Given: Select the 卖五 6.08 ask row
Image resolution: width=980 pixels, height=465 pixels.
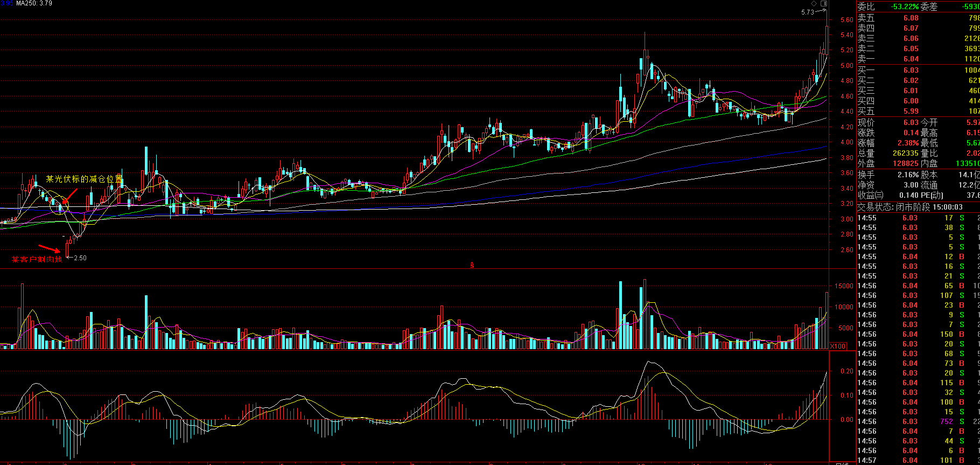Looking at the screenshot, I should pyautogui.click(x=919, y=18).
